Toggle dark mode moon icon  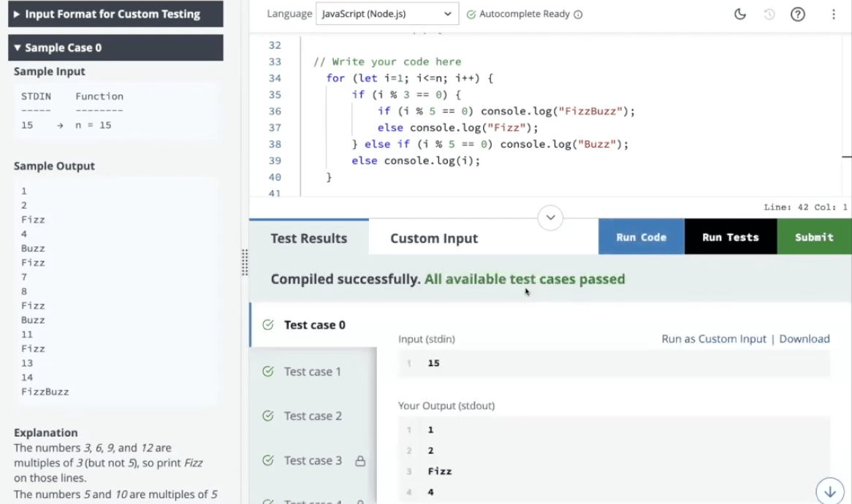pyautogui.click(x=740, y=14)
